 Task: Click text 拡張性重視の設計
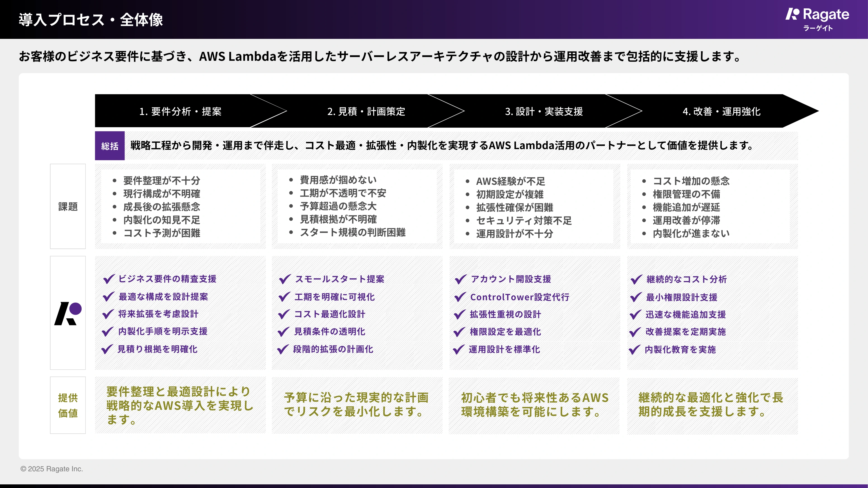coord(505,314)
